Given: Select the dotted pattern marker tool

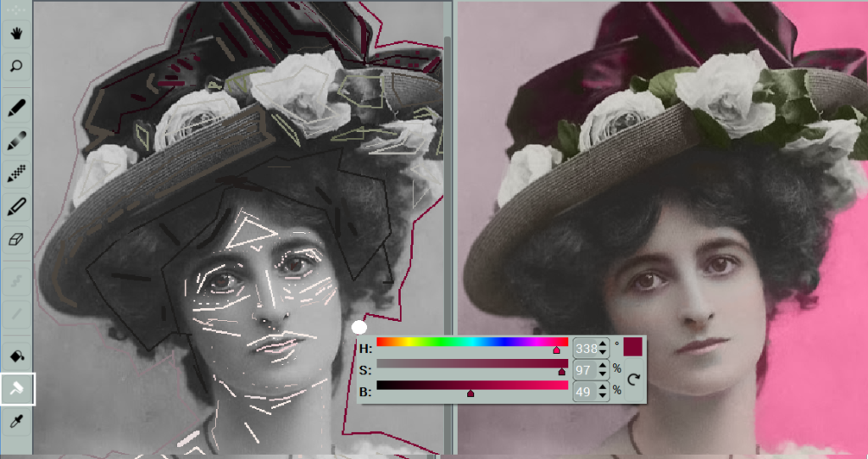Looking at the screenshot, I should pyautogui.click(x=17, y=174).
